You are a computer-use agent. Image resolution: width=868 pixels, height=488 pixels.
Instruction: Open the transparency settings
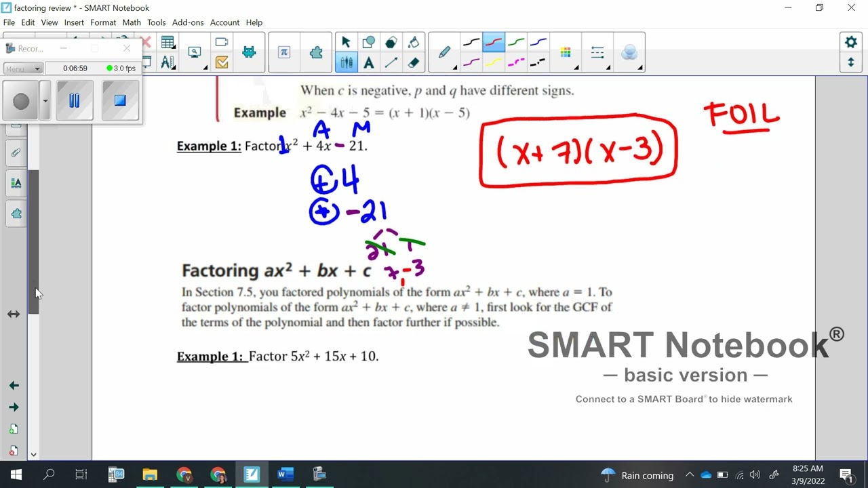(x=629, y=52)
